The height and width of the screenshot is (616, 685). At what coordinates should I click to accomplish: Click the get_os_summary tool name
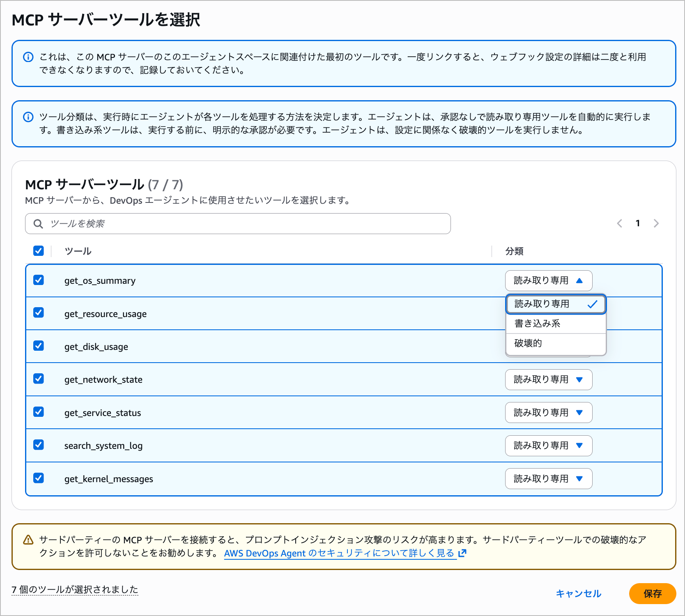(x=100, y=281)
